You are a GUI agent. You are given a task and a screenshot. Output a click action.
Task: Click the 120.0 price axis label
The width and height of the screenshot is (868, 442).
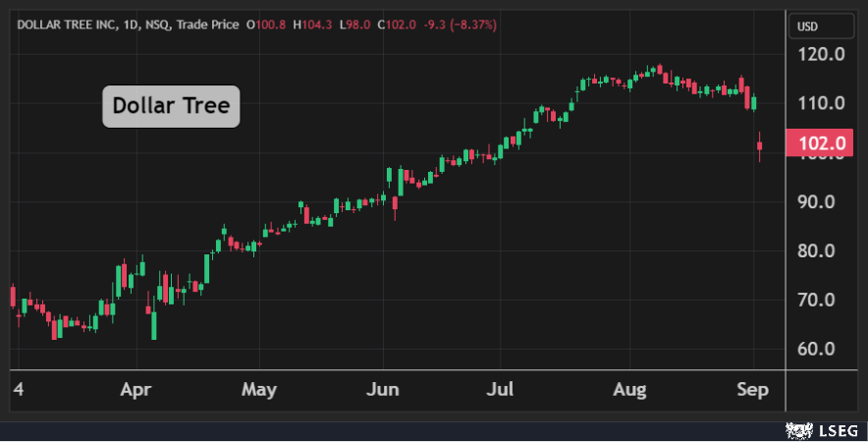pos(822,54)
